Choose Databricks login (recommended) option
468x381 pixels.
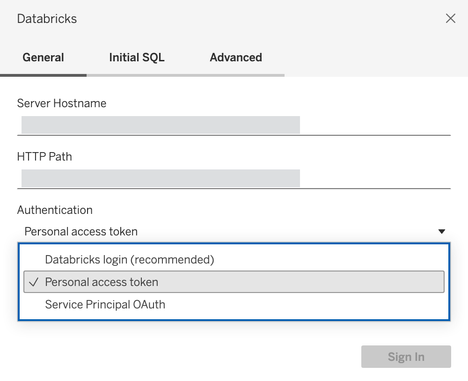tap(234, 260)
